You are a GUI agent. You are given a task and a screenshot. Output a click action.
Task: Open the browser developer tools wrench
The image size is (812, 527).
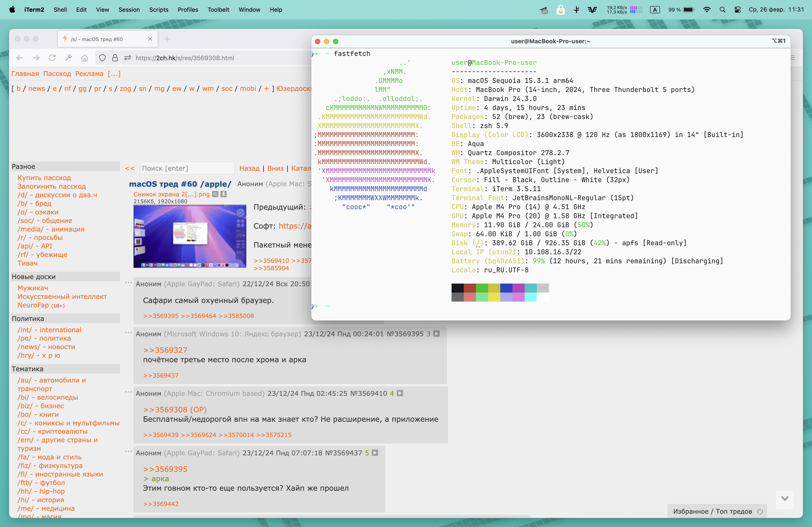[x=69, y=58]
